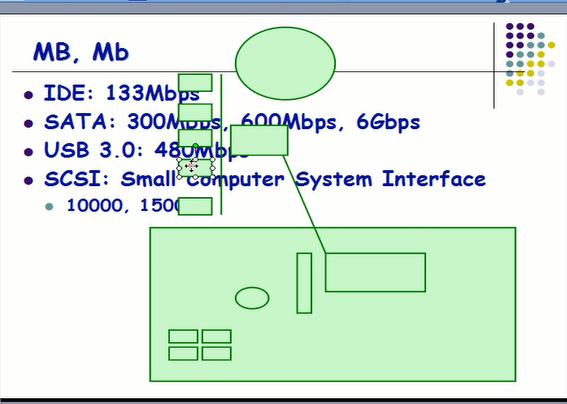Viewport: 567px width, 404px height.
Task: Select the large green ellipse at the top
Action: pos(285,63)
